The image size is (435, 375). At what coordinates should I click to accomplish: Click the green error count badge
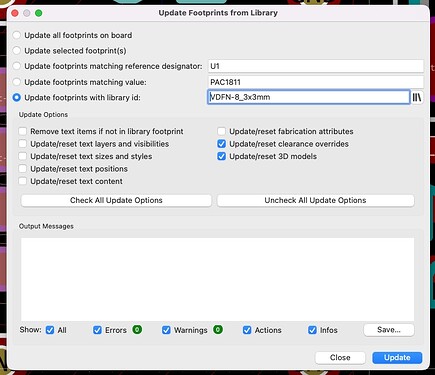click(x=137, y=330)
